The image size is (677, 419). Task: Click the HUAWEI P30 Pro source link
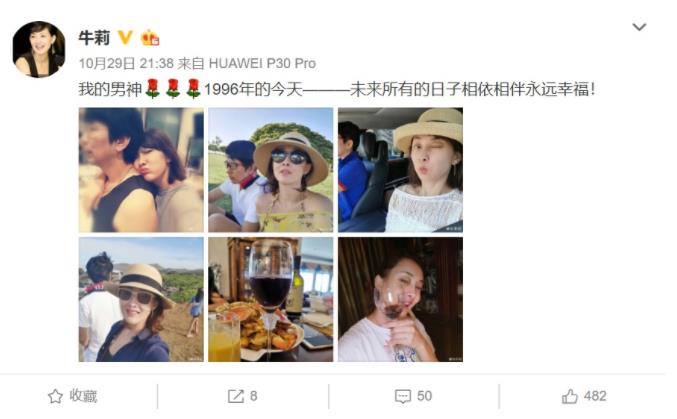pyautogui.click(x=263, y=63)
